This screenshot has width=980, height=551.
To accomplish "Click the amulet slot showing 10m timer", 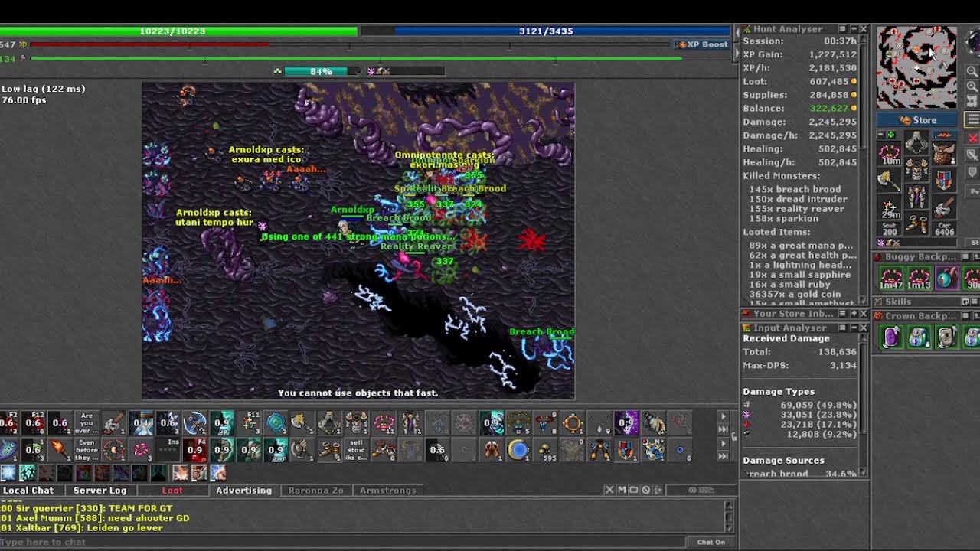I will pos(890,155).
